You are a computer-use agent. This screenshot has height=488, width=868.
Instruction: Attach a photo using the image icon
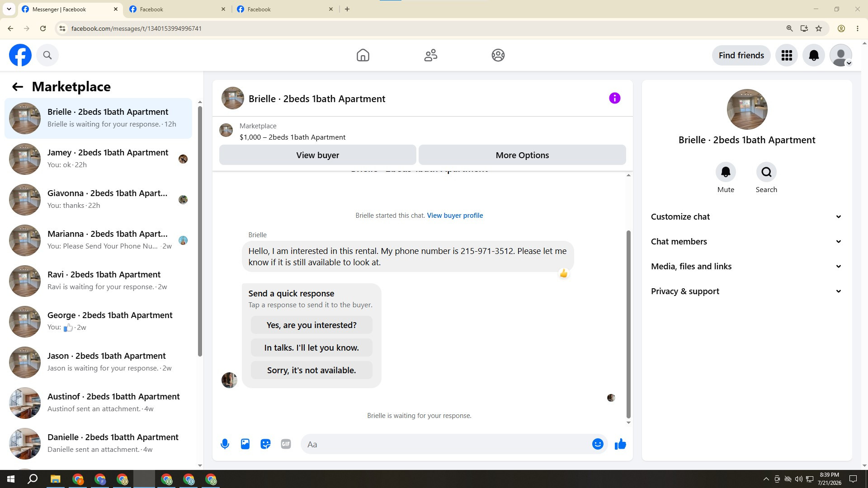(245, 444)
